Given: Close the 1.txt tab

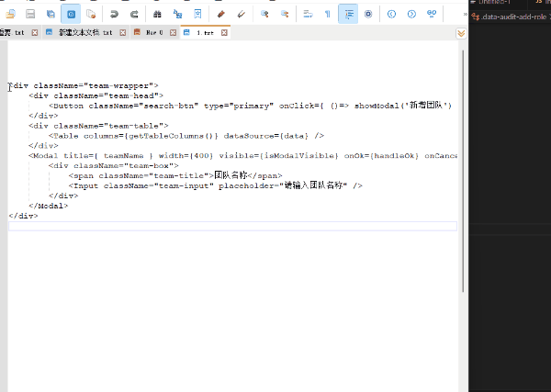Looking at the screenshot, I should click(x=224, y=33).
